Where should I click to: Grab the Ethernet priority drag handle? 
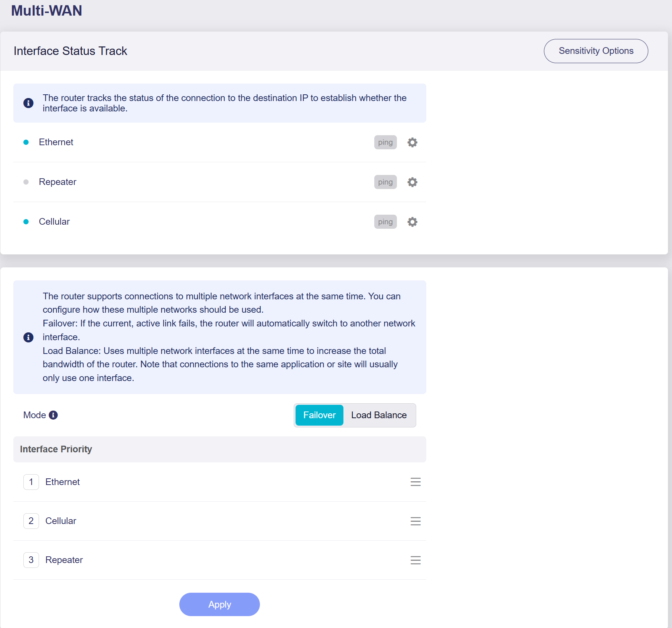(415, 482)
